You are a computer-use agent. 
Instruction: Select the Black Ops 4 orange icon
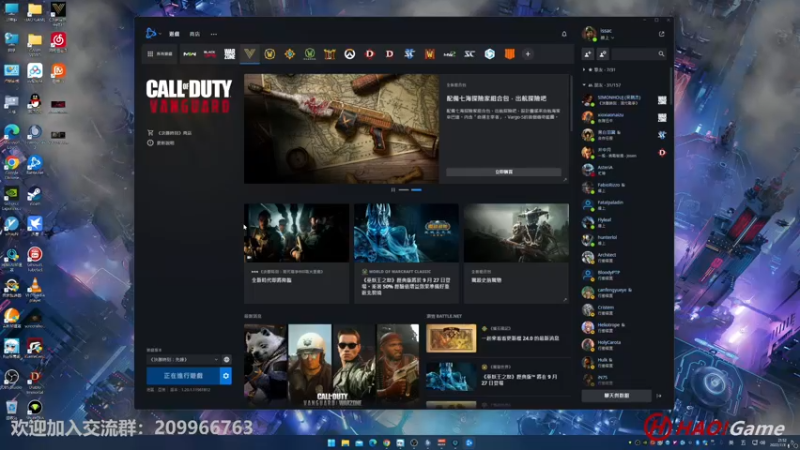509,54
